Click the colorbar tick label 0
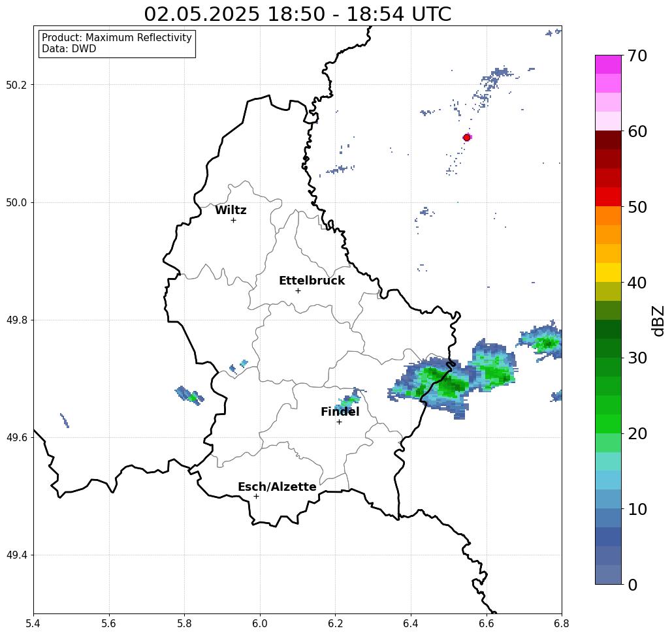Viewport: 672px width, 635px height. coord(633,585)
